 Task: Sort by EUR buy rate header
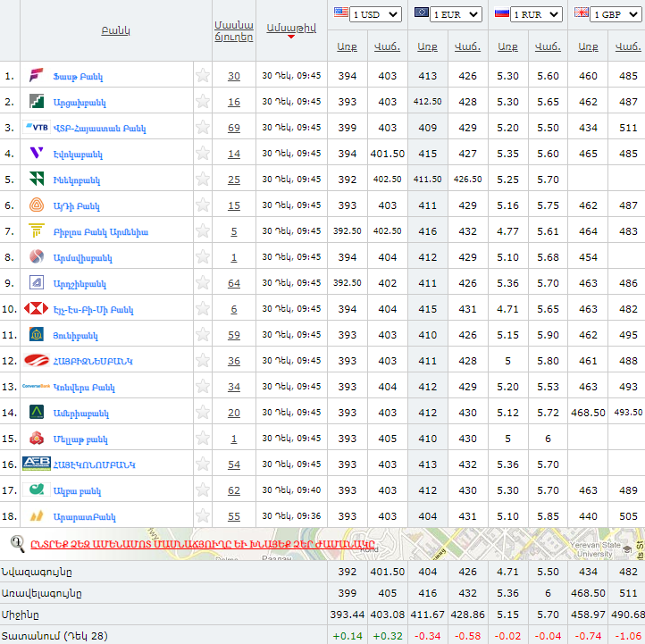click(427, 46)
